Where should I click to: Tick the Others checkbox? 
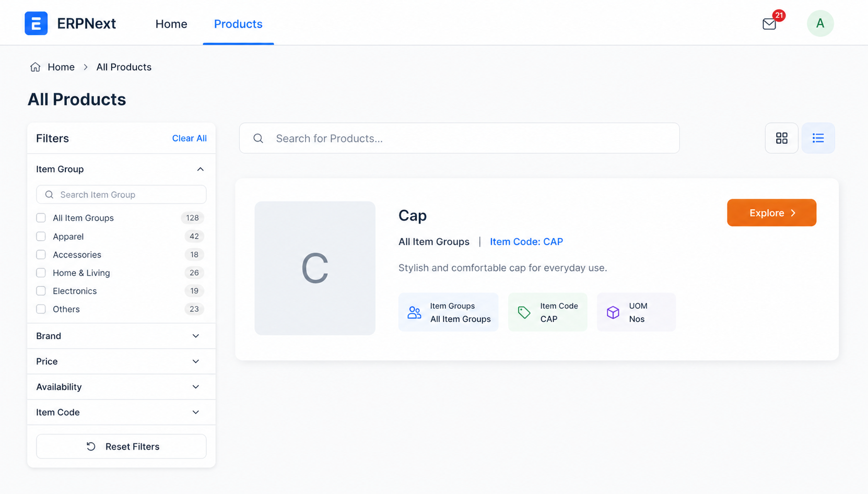tap(41, 309)
